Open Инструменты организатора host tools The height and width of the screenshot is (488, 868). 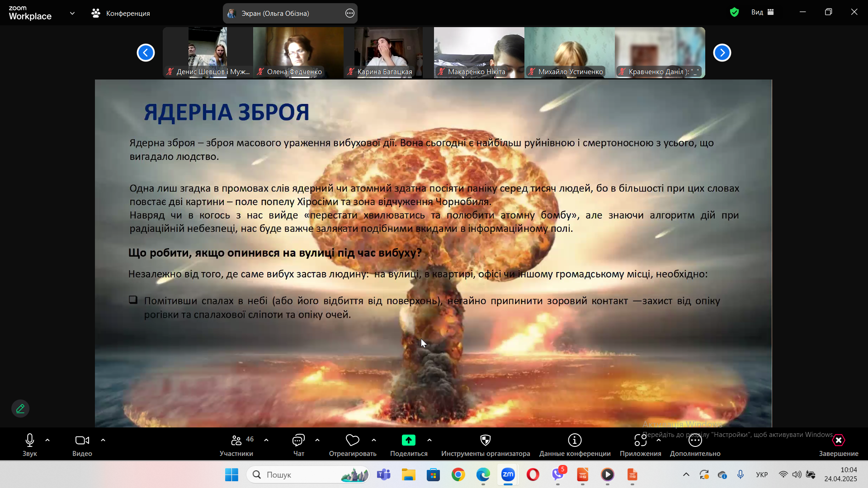486,445
